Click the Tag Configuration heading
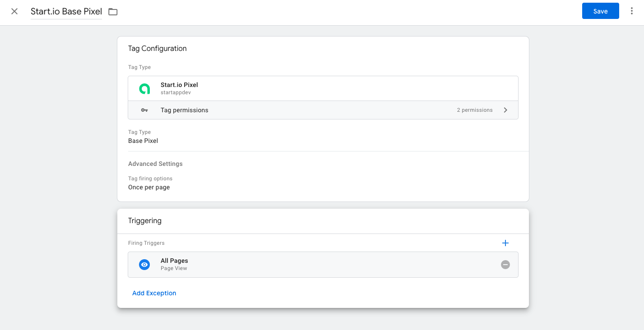 [x=158, y=48]
